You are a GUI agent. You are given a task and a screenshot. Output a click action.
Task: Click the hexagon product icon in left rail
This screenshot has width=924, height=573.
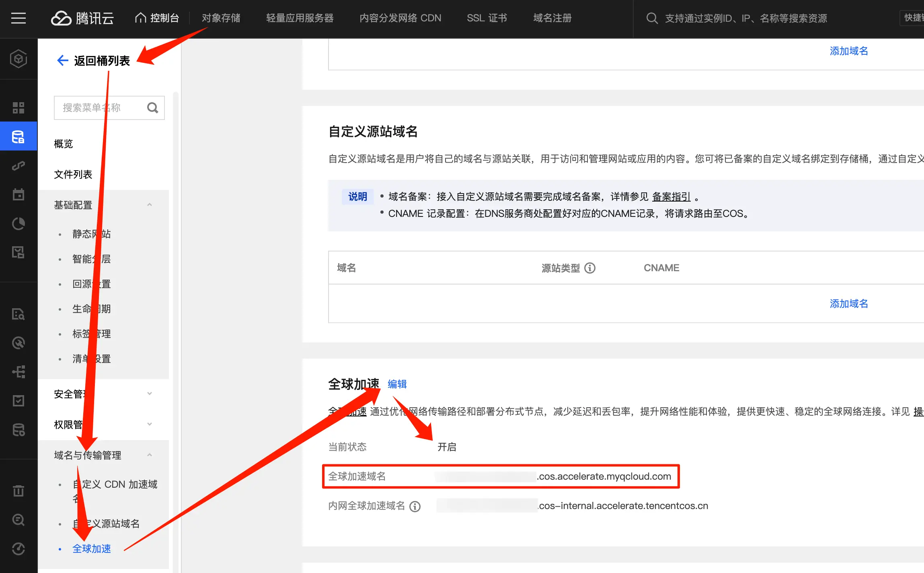18,59
